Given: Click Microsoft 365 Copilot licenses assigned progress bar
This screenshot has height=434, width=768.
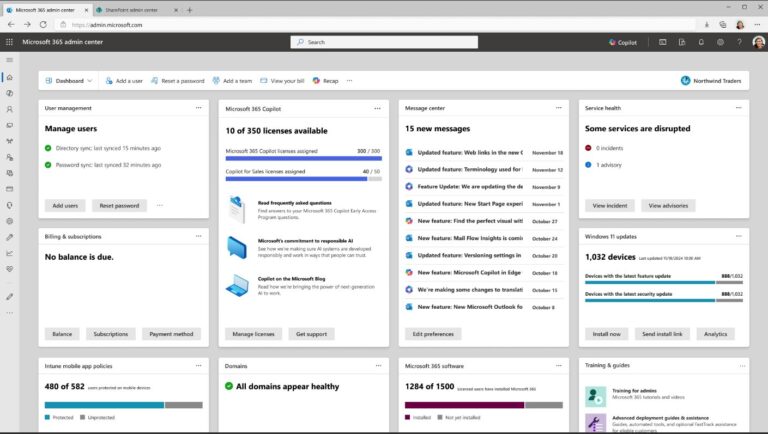Looking at the screenshot, I should [x=303, y=158].
